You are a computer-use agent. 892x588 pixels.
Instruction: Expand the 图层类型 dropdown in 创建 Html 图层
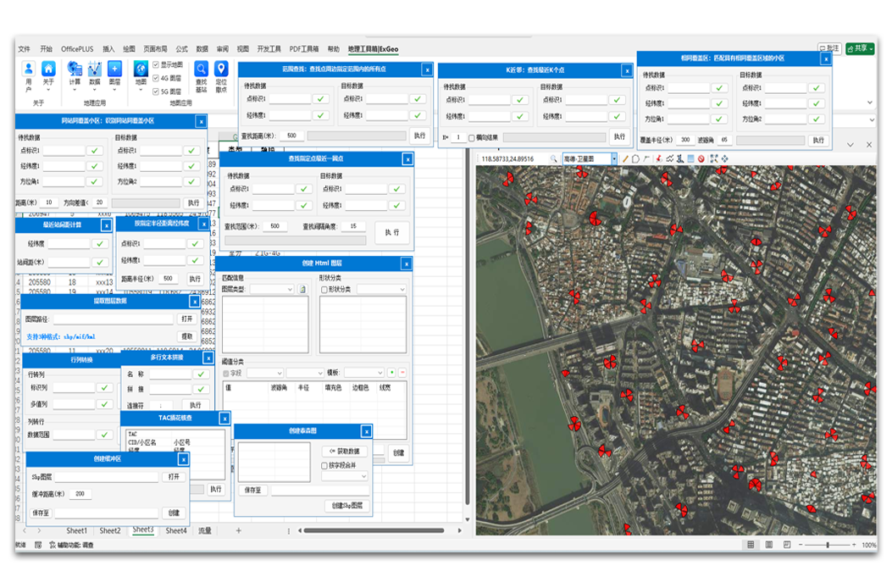(x=288, y=290)
